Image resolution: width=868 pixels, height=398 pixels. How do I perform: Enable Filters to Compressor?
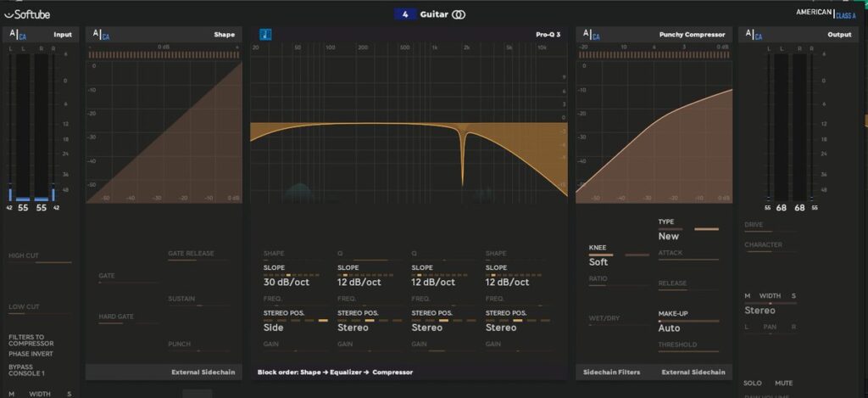(x=32, y=340)
